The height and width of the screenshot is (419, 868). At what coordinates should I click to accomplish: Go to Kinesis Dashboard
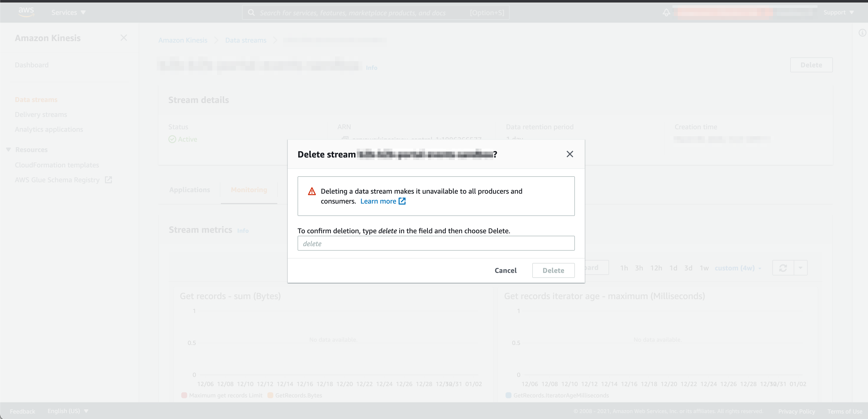(x=32, y=65)
